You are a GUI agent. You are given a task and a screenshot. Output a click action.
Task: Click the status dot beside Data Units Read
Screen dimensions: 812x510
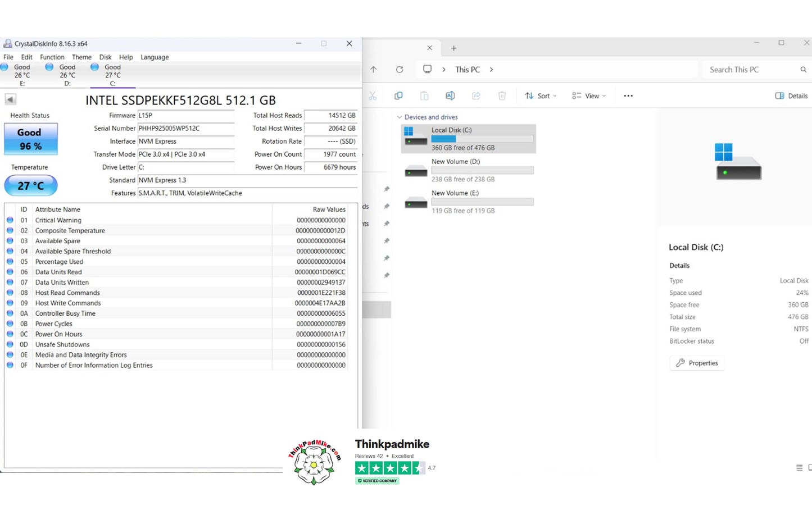[10, 272]
